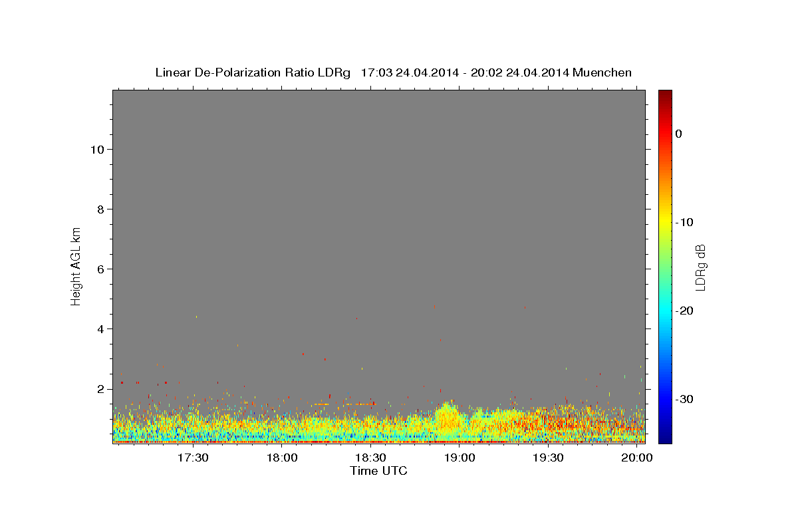This screenshot has width=798, height=532.
Task: Click the height tick label 4
Action: 102,329
